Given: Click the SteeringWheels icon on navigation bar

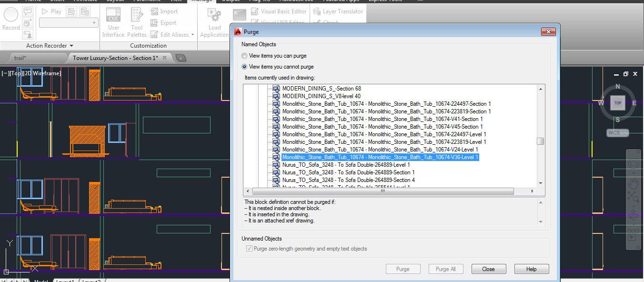Looking at the screenshot, I should point(633,163).
